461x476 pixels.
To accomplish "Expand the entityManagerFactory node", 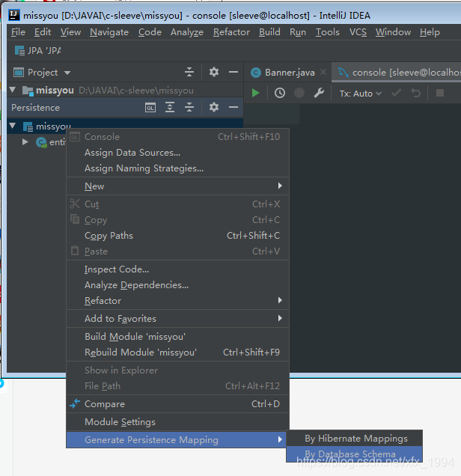I will (25, 141).
